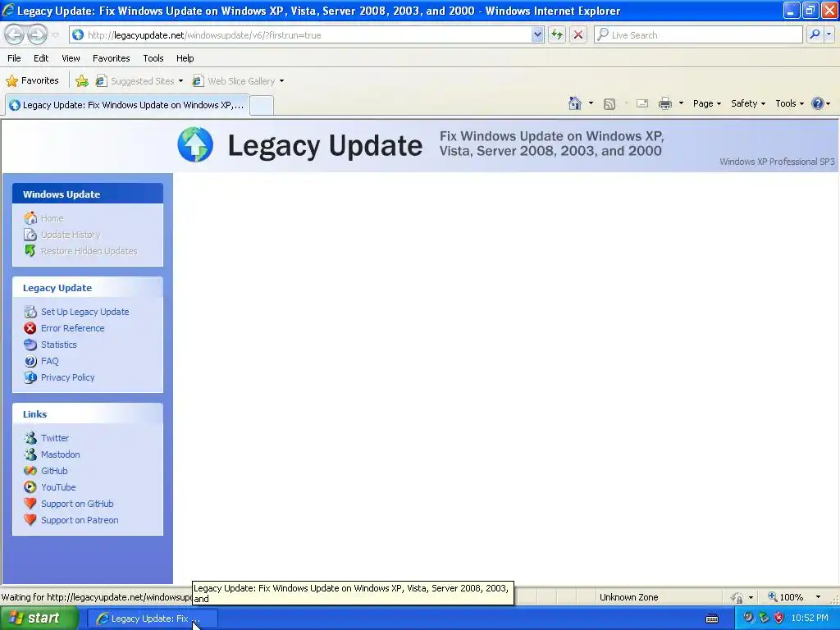
Task: Click the Error Reference red X icon
Action: pos(30,328)
